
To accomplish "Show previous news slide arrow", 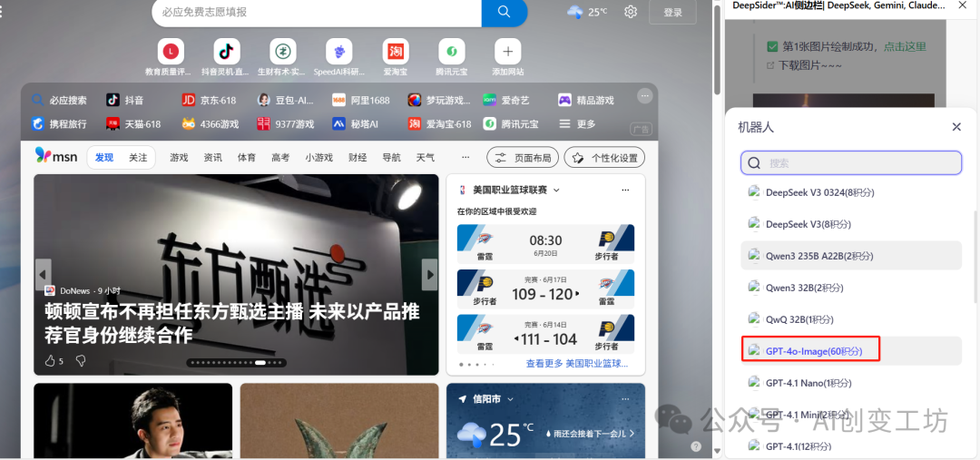I will 43,274.
